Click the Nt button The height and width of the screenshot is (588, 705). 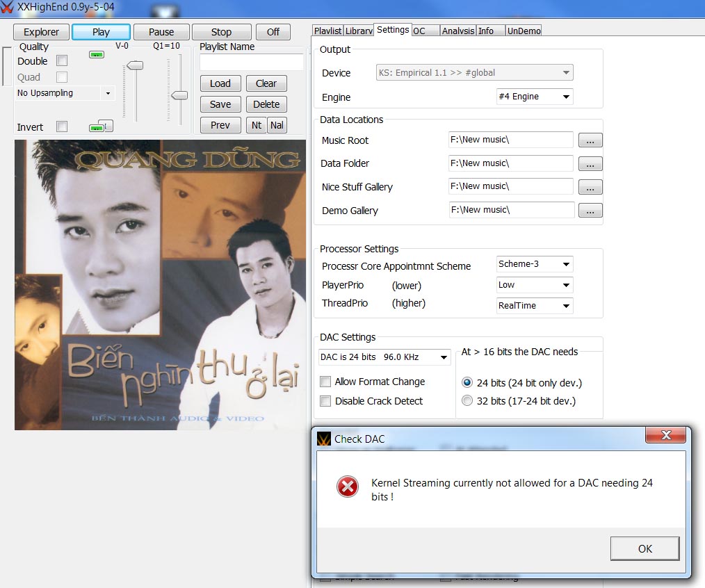coord(257,125)
